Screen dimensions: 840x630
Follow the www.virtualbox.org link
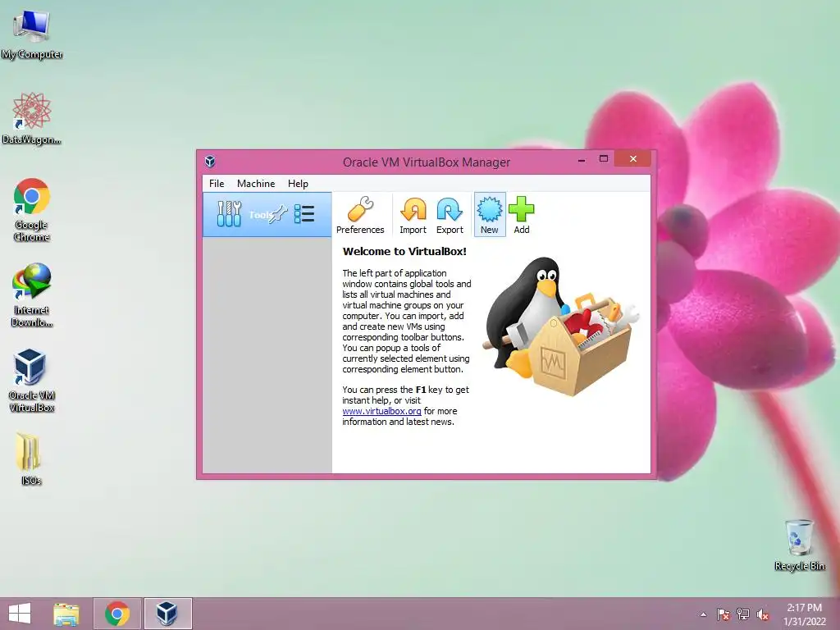pyautogui.click(x=381, y=411)
